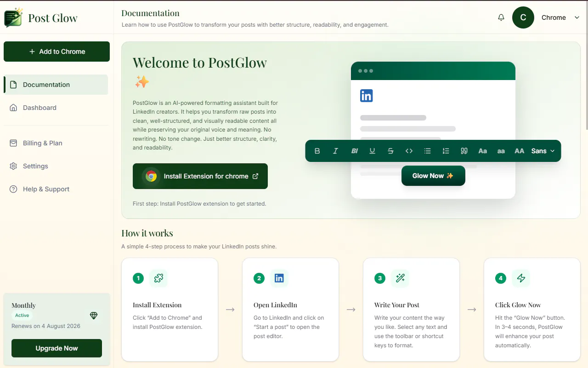Click the LinkedIn icon in step 2
Screen dimensions: 588x368
click(x=279, y=278)
